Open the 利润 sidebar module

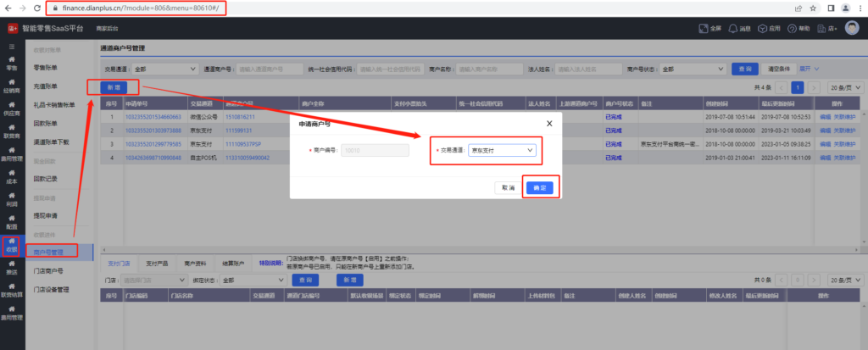click(12, 200)
